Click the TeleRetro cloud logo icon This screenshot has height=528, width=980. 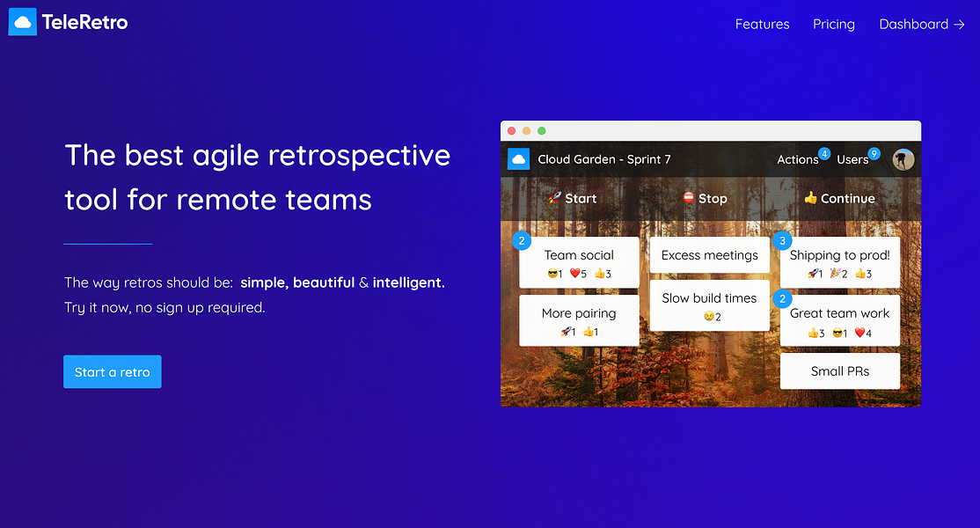point(23,22)
